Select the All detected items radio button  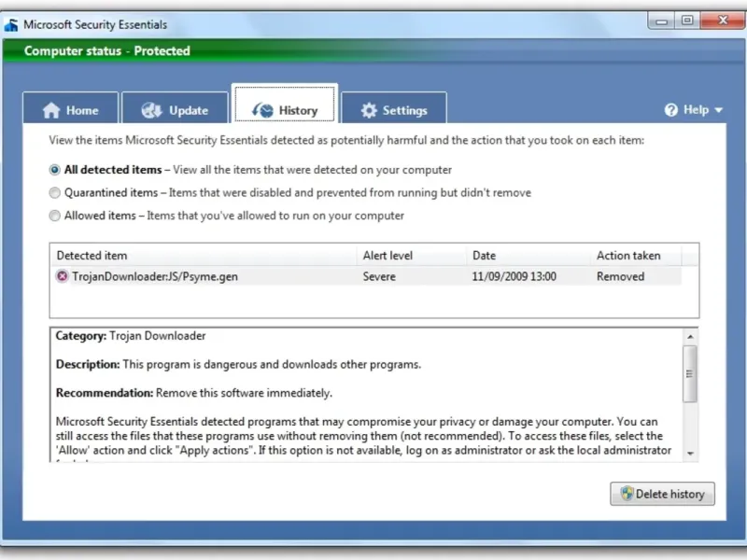(55, 170)
